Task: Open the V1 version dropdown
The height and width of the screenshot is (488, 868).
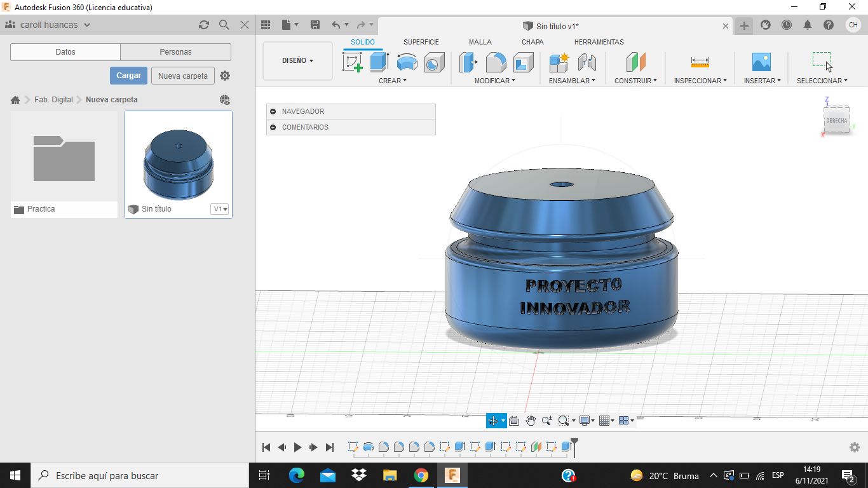Action: coord(220,209)
